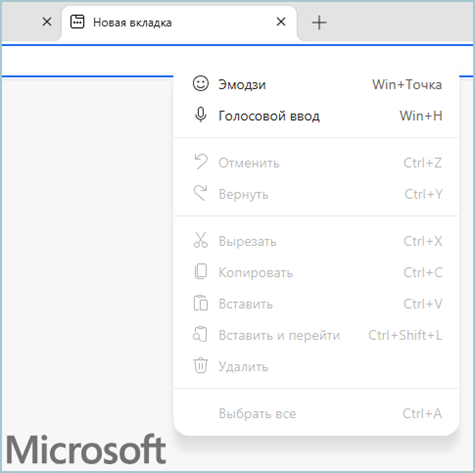Image resolution: width=475 pixels, height=473 pixels.
Task: Choose the Вернуть menu entry
Action: (317, 194)
